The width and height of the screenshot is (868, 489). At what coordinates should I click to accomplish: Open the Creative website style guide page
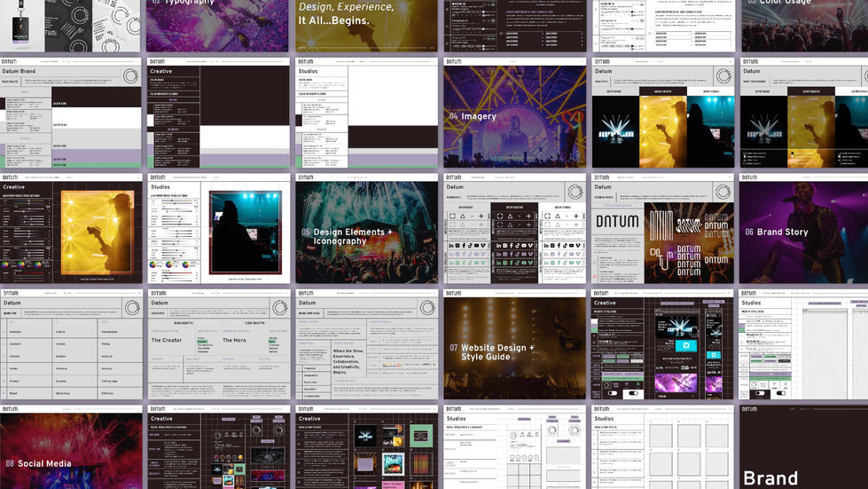pyautogui.click(x=662, y=344)
